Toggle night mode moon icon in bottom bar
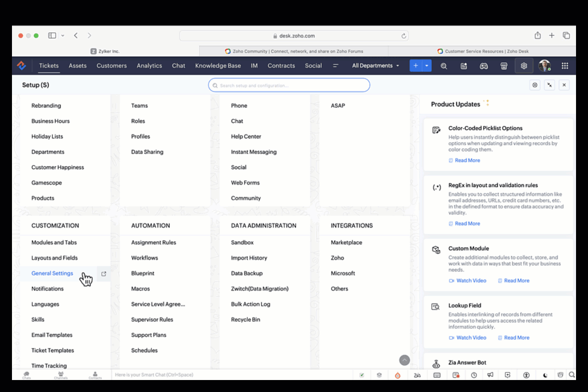This screenshot has width=588, height=392. (545, 375)
